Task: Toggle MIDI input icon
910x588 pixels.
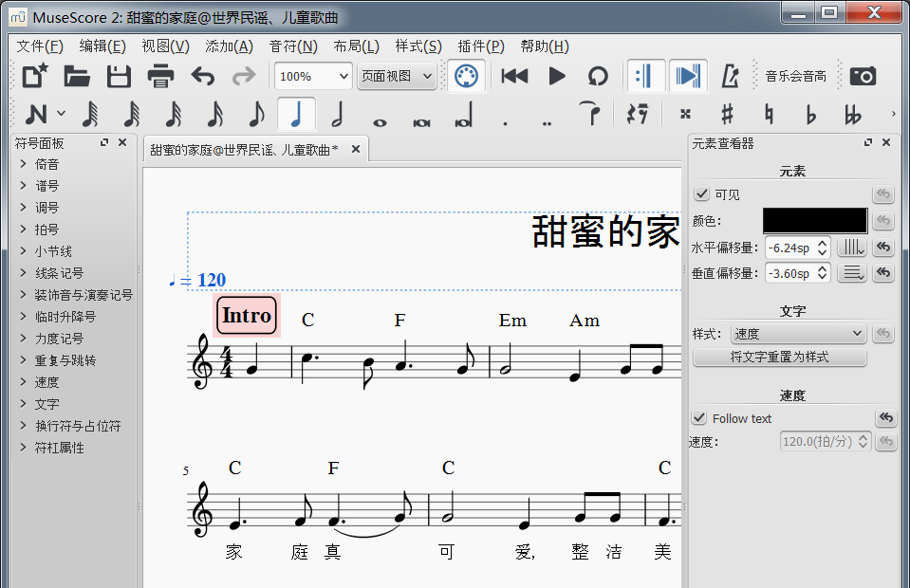Action: pos(465,76)
